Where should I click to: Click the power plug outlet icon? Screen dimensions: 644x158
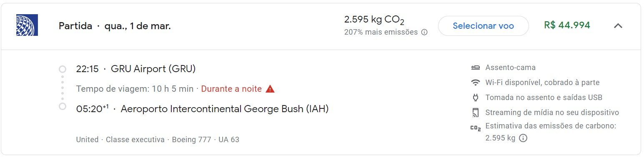coord(476,98)
